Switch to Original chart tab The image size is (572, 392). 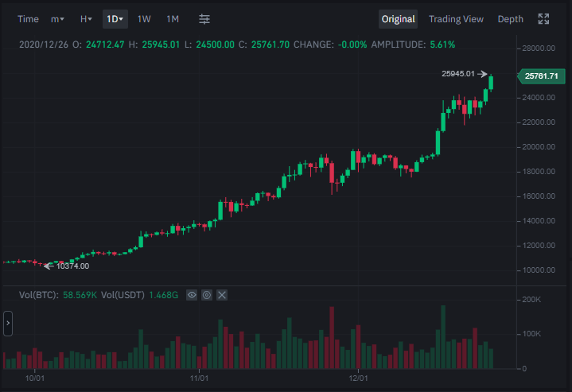point(398,19)
